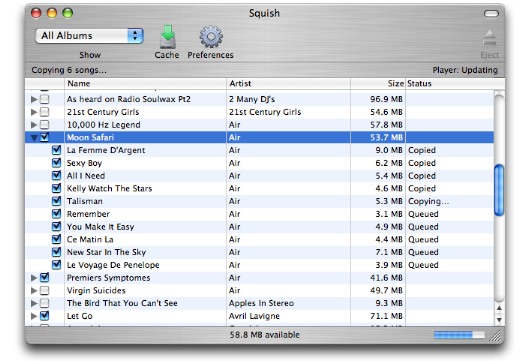This screenshot has height=361, width=529.
Task: Select Virgin Suicides album name
Action: click(x=96, y=291)
